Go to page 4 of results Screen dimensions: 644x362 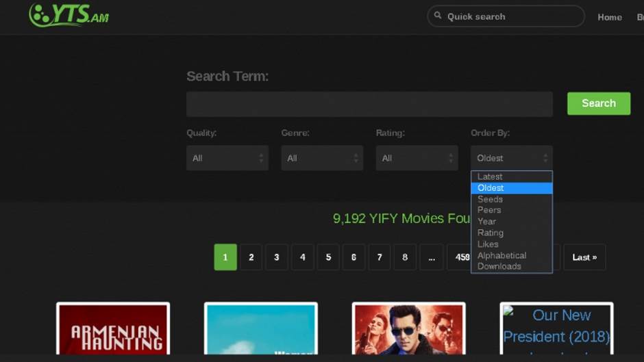(x=302, y=257)
